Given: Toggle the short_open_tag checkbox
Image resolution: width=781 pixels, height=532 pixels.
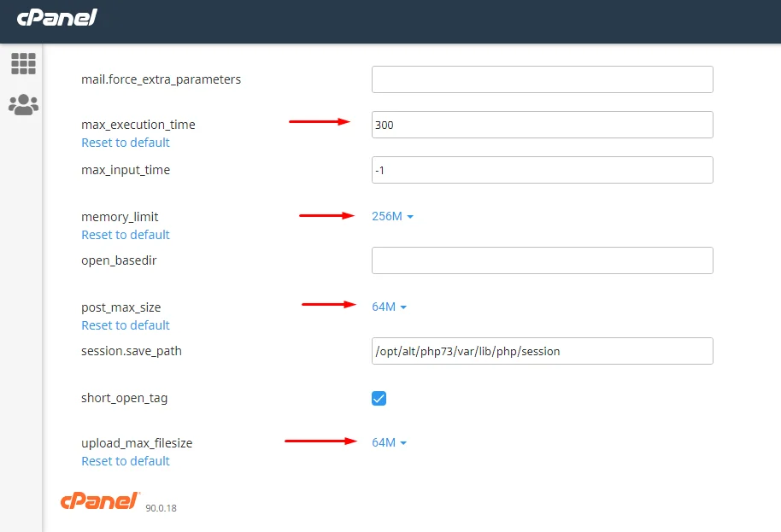Looking at the screenshot, I should (379, 398).
